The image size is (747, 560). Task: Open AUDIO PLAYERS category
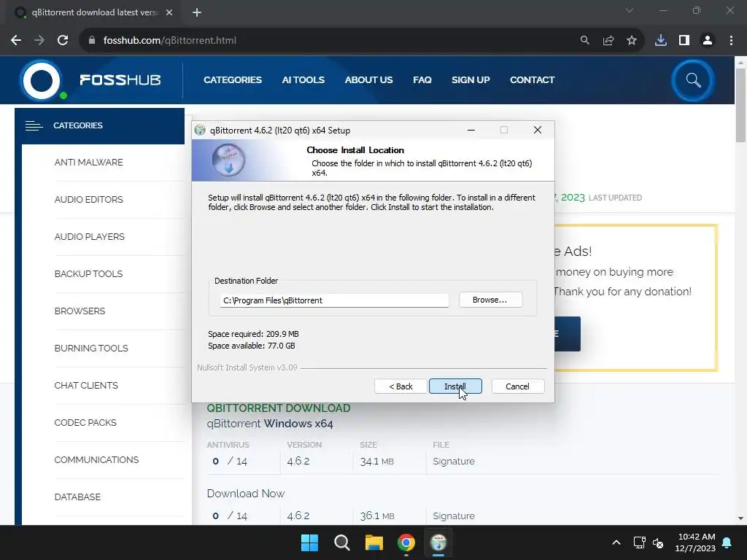pyautogui.click(x=89, y=237)
